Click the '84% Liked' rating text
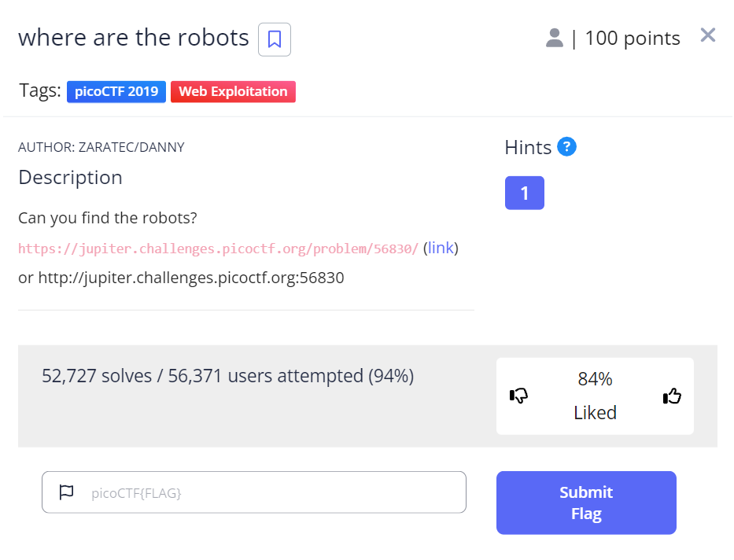734x560 pixels. pyautogui.click(x=595, y=396)
